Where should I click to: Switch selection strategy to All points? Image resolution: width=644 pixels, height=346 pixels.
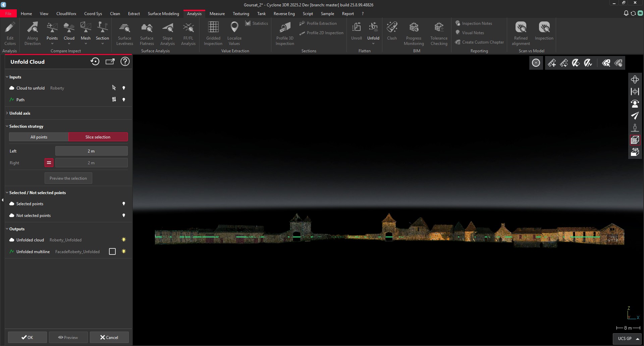coord(39,137)
